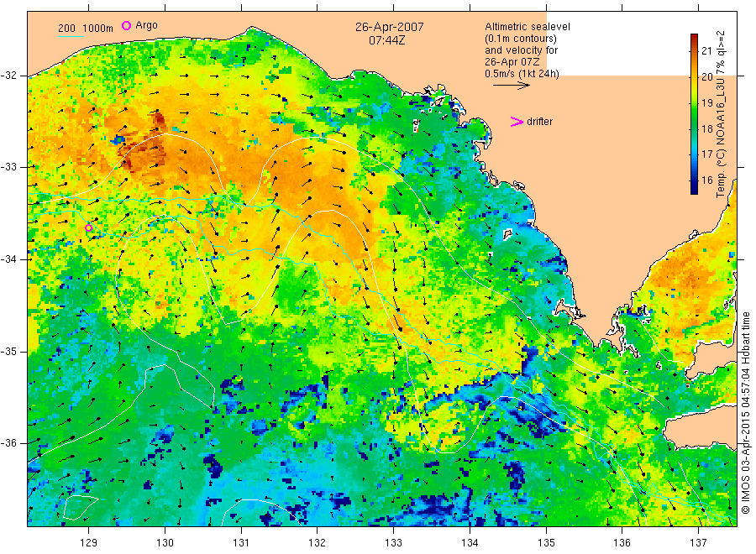Click the 'Altimetric sealevel' caption line
This screenshot has height=554, width=756.
point(528,27)
